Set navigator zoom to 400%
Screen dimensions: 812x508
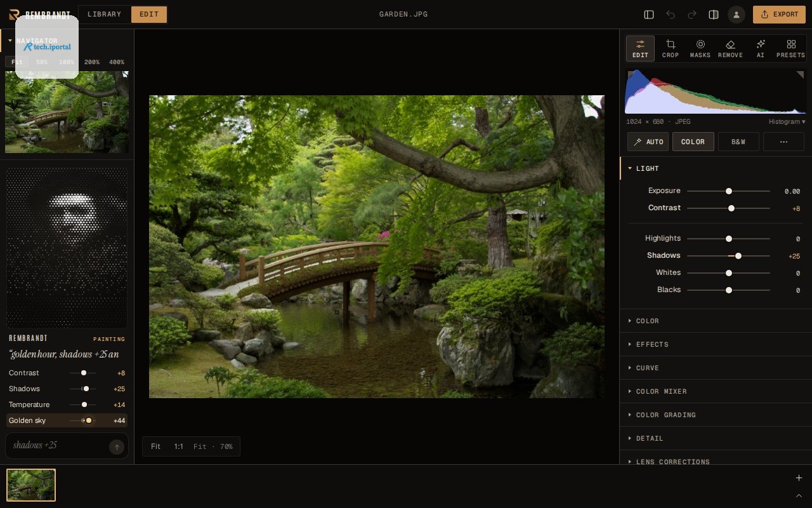(117, 62)
